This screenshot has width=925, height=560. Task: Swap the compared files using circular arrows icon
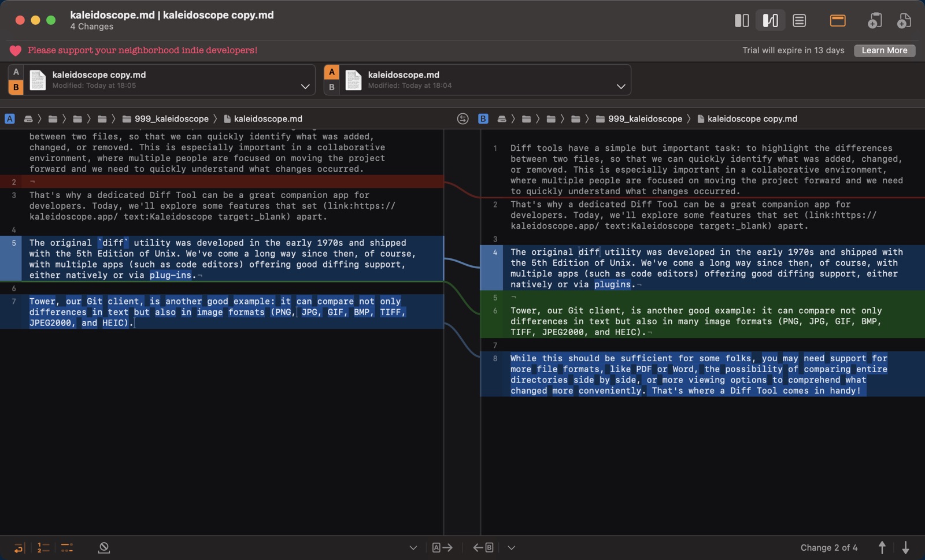click(x=462, y=118)
